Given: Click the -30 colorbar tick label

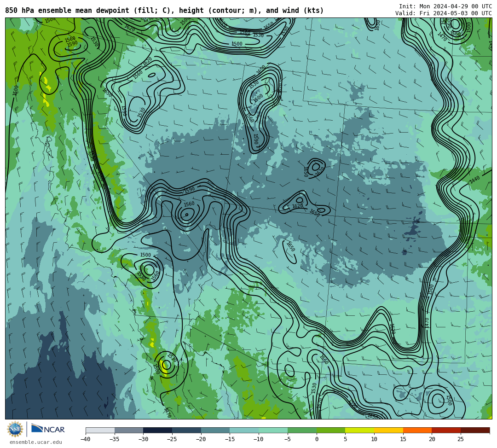Looking at the screenshot, I should coord(143,439).
